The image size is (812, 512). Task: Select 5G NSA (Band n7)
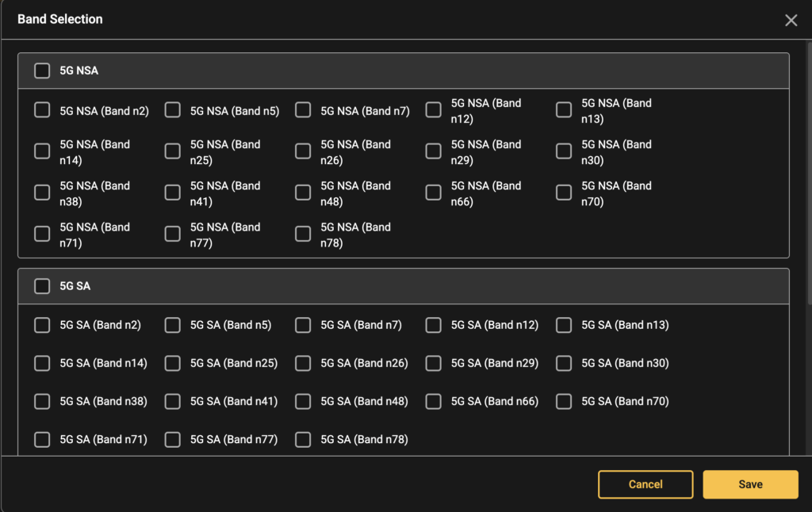pyautogui.click(x=303, y=110)
